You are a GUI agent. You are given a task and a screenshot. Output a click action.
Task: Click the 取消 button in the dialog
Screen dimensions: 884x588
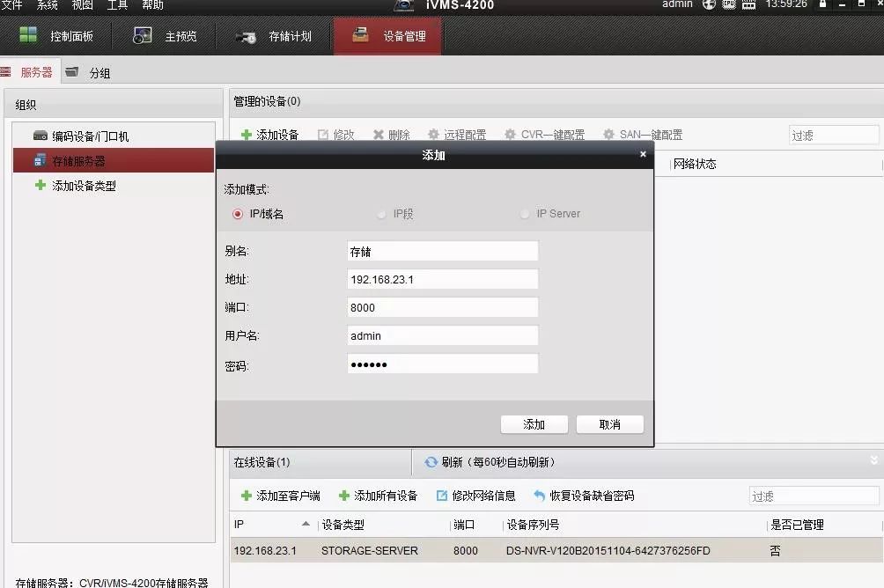click(x=609, y=424)
